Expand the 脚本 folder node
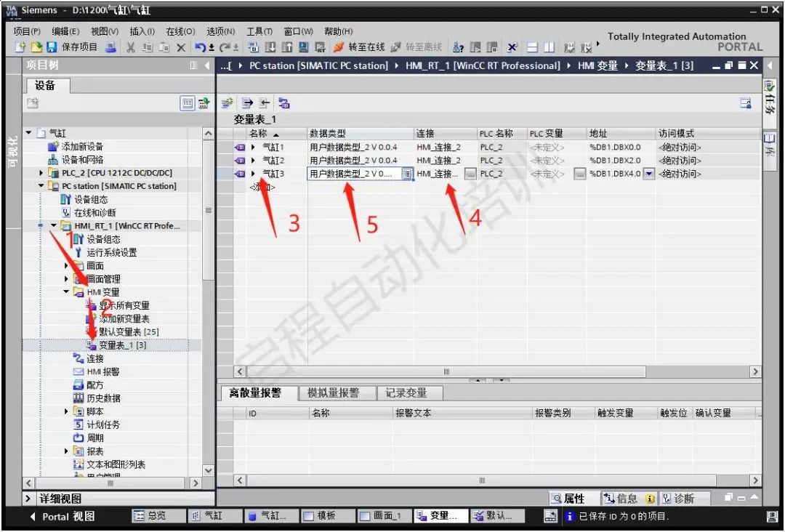Viewport: 785px width, 532px height. click(x=66, y=411)
